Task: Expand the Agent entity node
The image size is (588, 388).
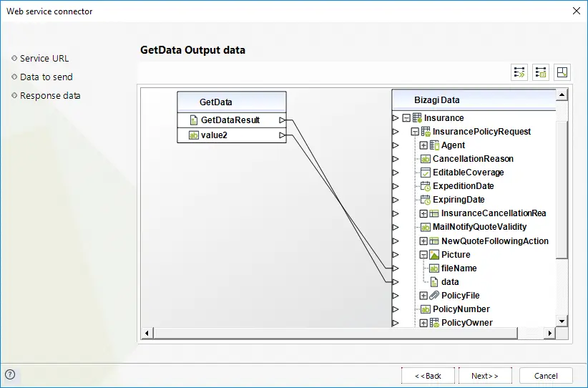Action: point(423,145)
